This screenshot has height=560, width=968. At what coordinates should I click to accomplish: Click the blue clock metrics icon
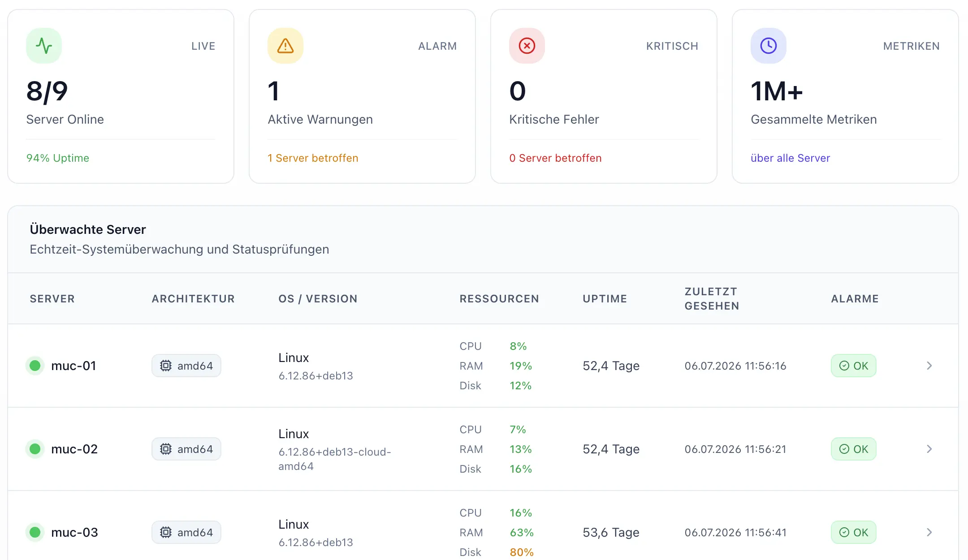(769, 46)
